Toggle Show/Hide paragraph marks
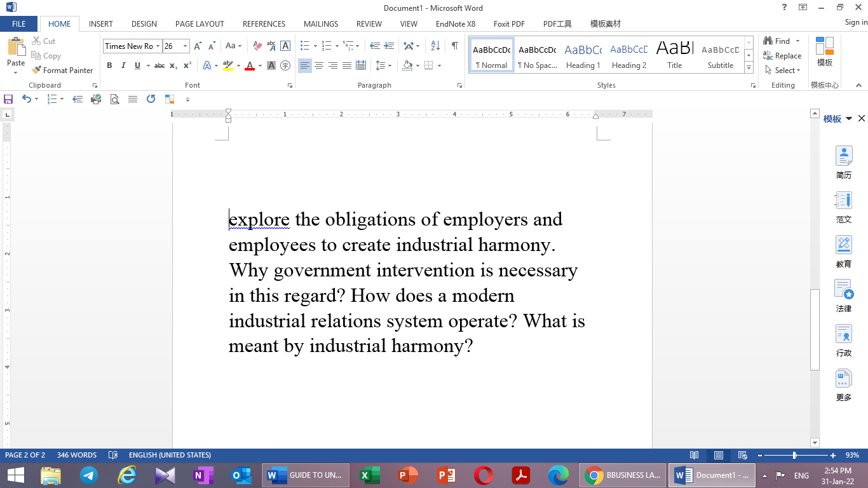The image size is (868, 488). pyautogui.click(x=453, y=46)
